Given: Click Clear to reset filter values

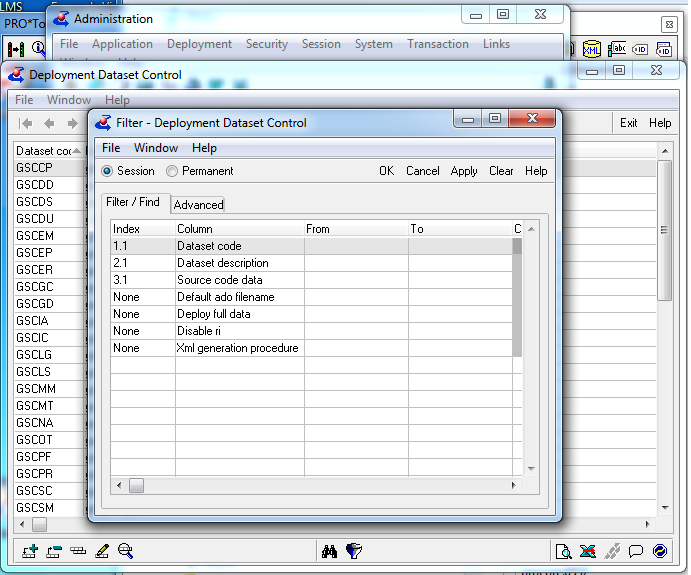Looking at the screenshot, I should (x=501, y=171).
